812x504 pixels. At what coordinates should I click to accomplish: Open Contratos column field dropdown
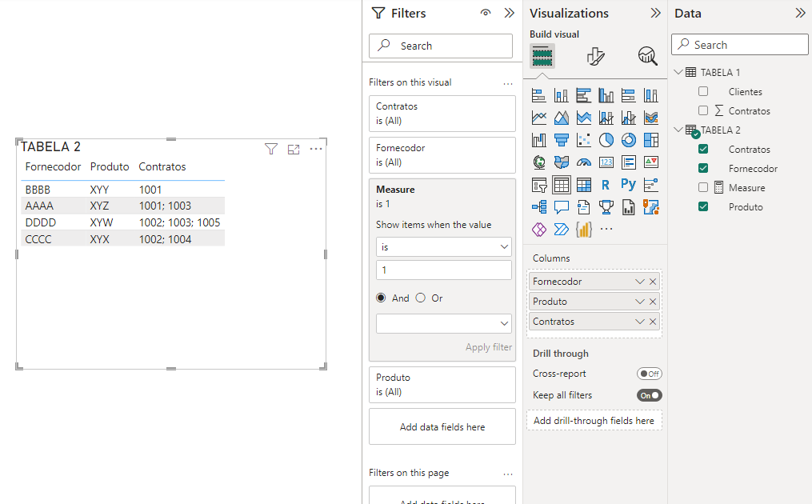click(639, 322)
